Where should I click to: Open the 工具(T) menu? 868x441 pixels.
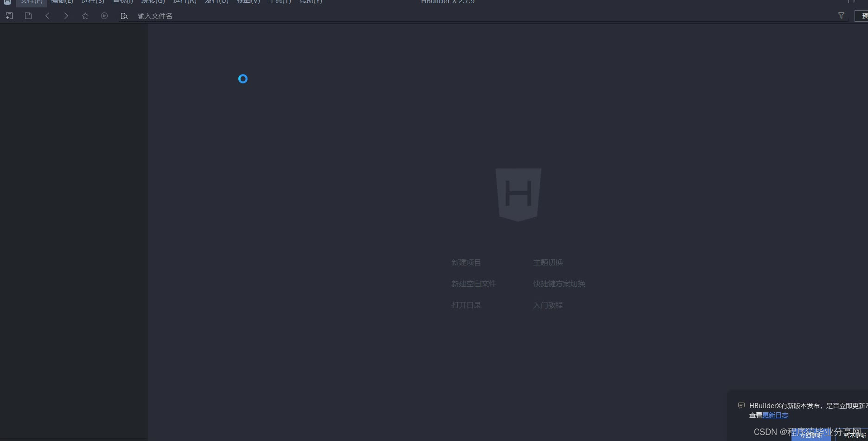point(280,2)
